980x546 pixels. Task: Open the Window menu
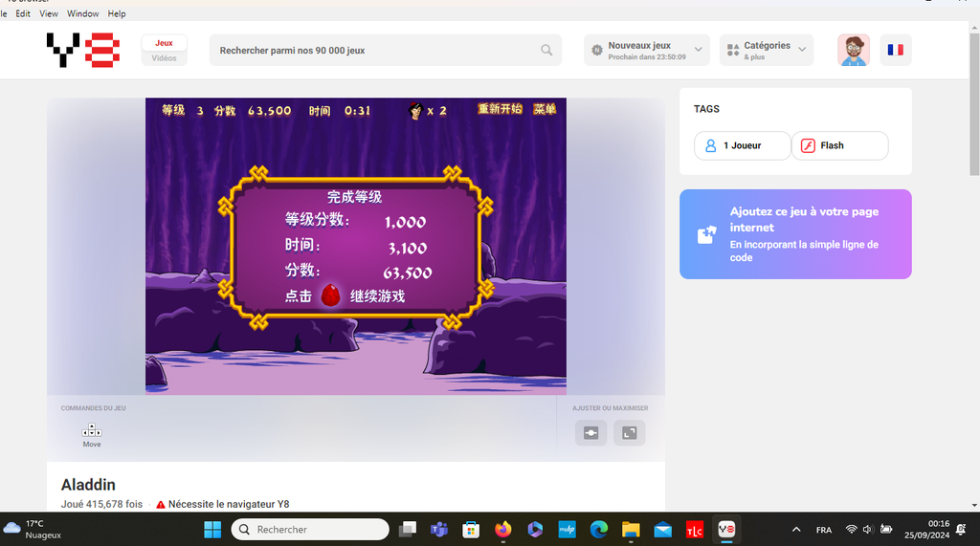pos(83,14)
